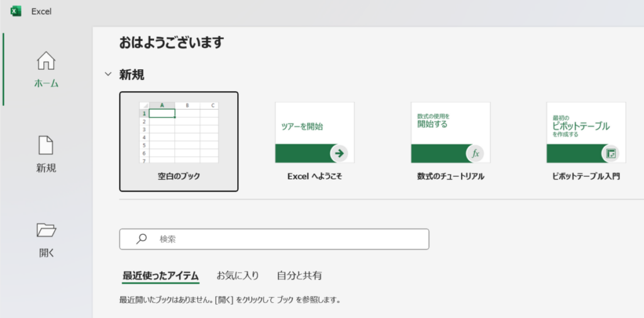This screenshot has width=644, height=318.
Task: Choose the ピボットテーブル入門 template label
Action: pyautogui.click(x=586, y=176)
